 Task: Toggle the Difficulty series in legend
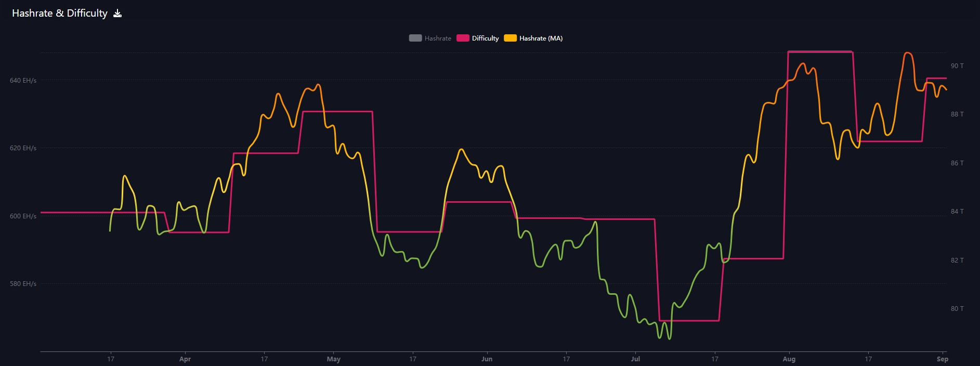point(477,38)
